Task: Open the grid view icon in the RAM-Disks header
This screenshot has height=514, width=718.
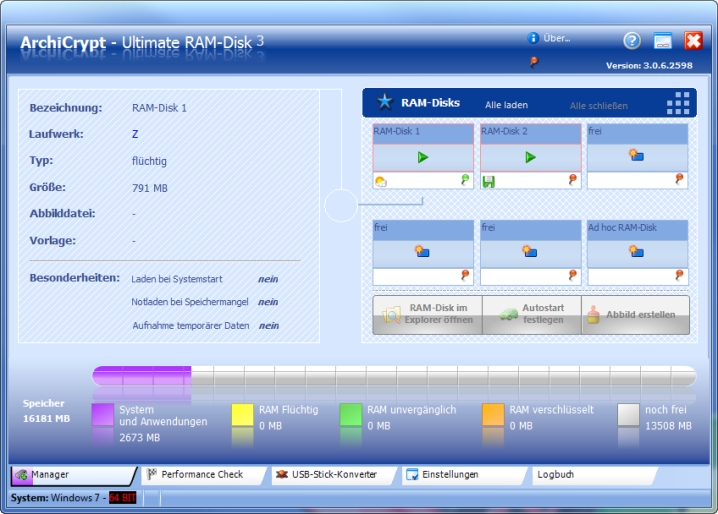Action: coord(679,103)
